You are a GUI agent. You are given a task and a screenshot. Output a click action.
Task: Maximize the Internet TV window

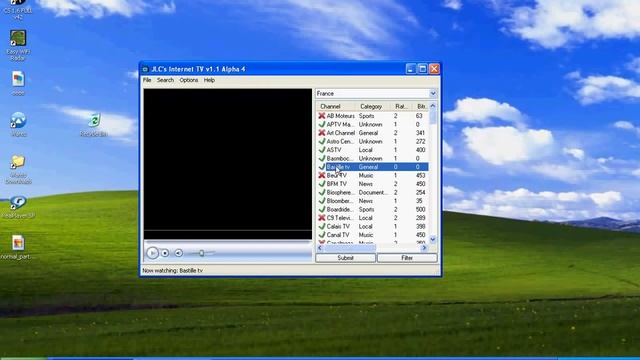(x=422, y=69)
